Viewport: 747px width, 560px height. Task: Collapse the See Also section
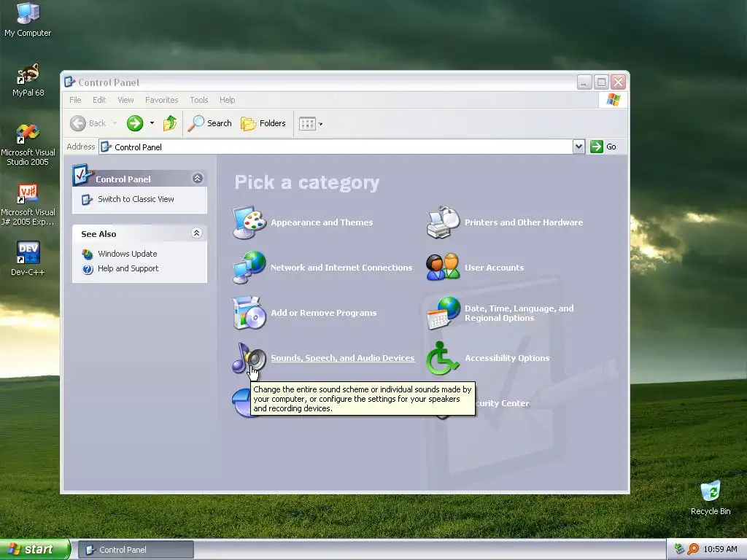pyautogui.click(x=197, y=233)
